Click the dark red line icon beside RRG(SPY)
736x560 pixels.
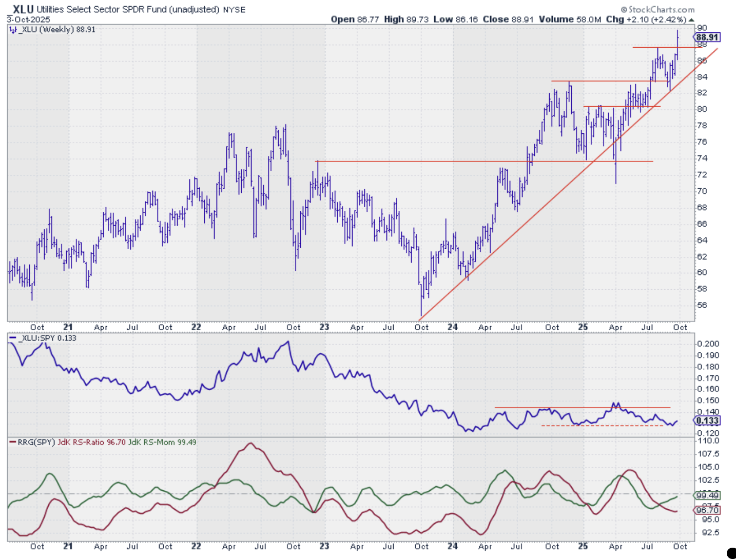12,442
